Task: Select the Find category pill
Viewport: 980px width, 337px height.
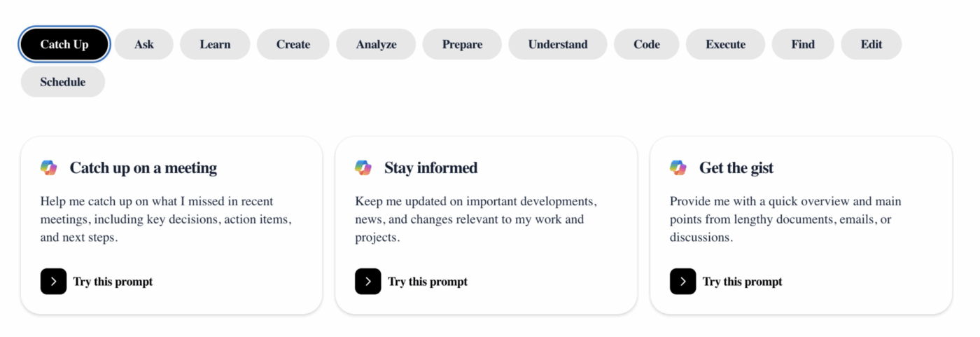Action: 803,44
